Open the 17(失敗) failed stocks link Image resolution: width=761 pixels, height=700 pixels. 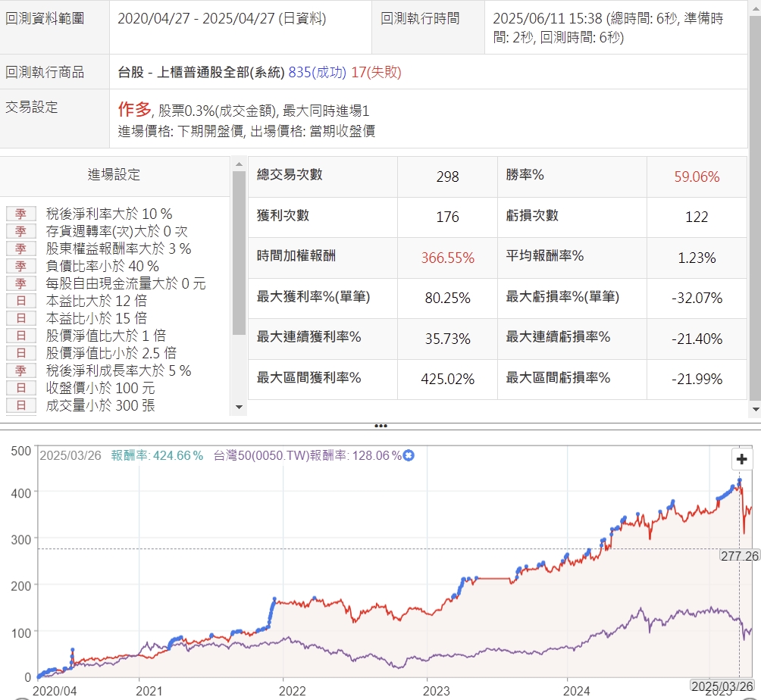tap(376, 73)
